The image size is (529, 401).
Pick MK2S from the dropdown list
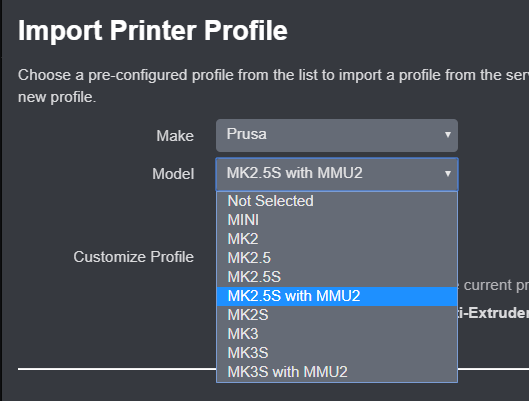(337, 315)
